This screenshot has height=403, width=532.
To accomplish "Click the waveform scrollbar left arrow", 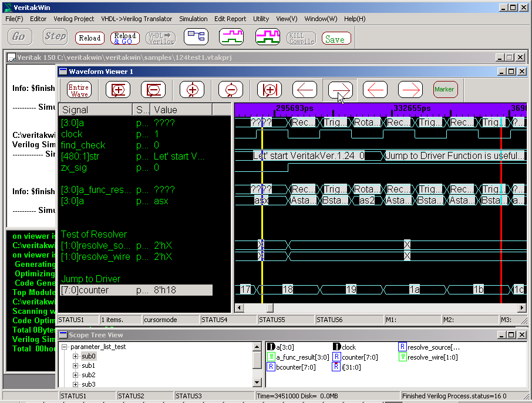I will pyautogui.click(x=239, y=308).
